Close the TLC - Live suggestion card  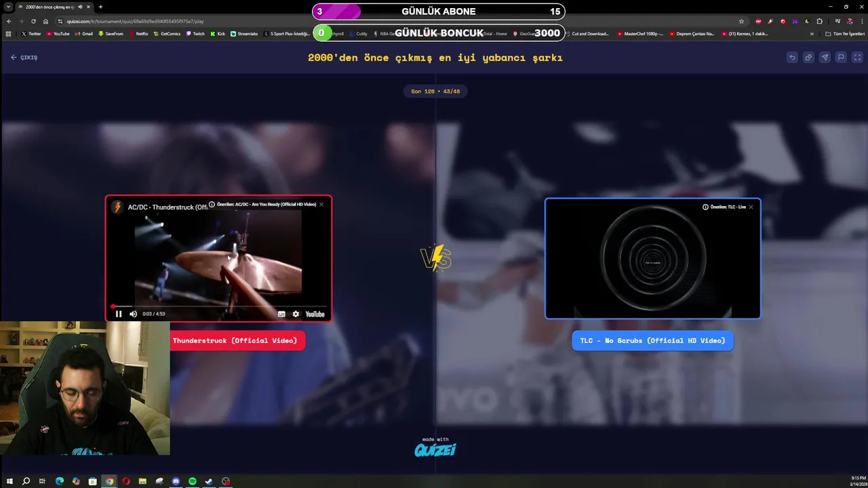pos(751,207)
